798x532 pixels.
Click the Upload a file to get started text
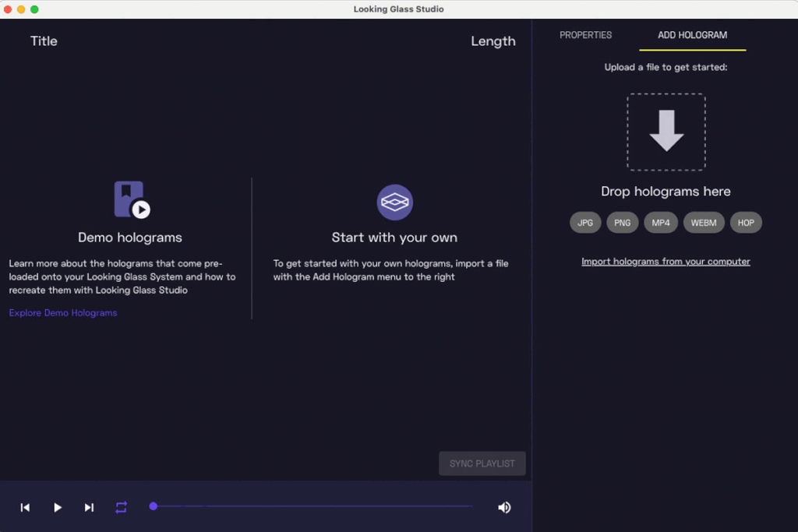point(666,67)
